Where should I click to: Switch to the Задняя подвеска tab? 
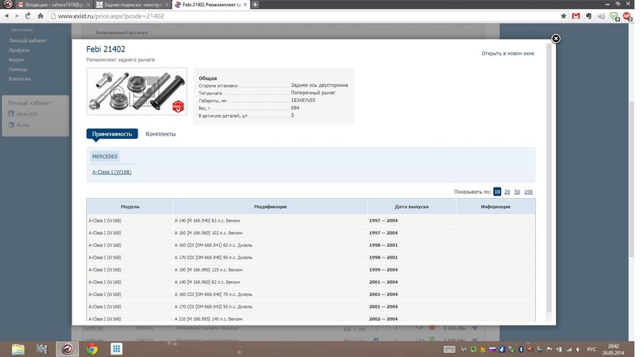point(131,4)
